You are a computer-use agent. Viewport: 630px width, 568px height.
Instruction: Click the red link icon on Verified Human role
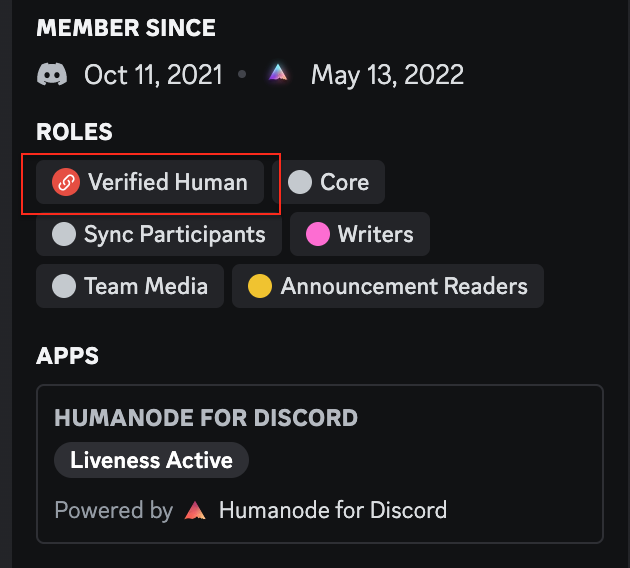(66, 182)
